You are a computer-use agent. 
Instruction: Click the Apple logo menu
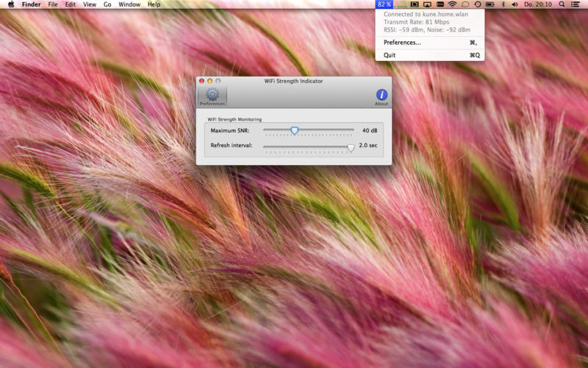[11, 4]
